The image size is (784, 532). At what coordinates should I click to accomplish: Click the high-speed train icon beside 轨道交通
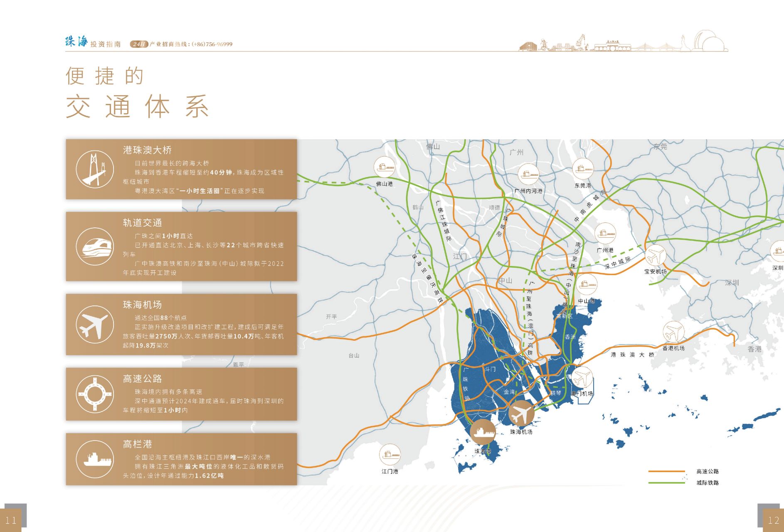pyautogui.click(x=95, y=246)
